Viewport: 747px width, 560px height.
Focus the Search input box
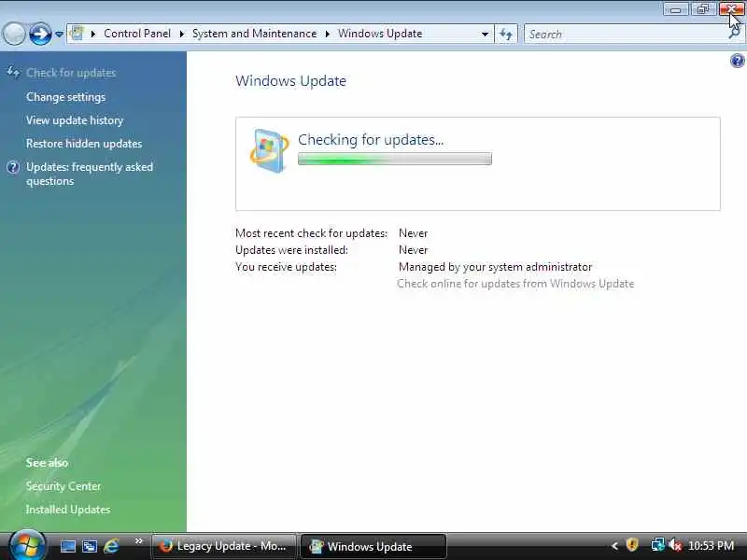(626, 35)
